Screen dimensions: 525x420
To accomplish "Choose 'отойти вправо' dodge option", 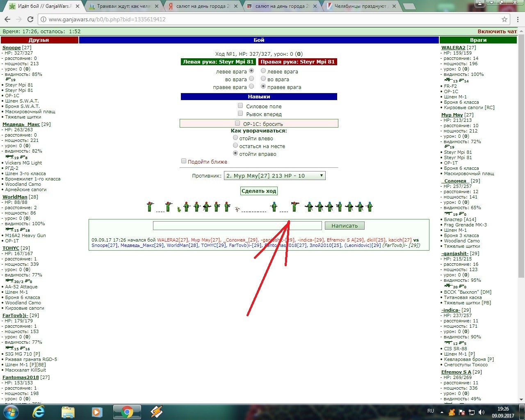I will click(235, 153).
